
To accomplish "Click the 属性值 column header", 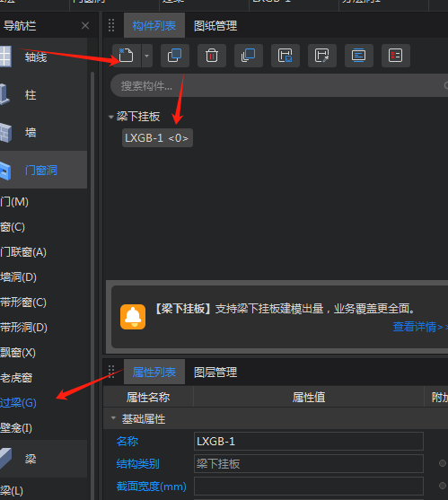I will [309, 398].
